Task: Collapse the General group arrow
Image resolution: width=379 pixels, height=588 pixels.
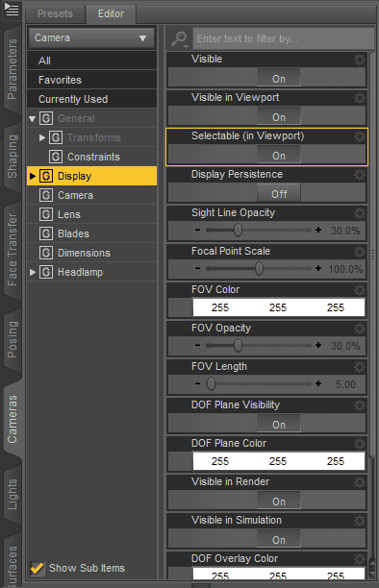Action: click(x=33, y=119)
